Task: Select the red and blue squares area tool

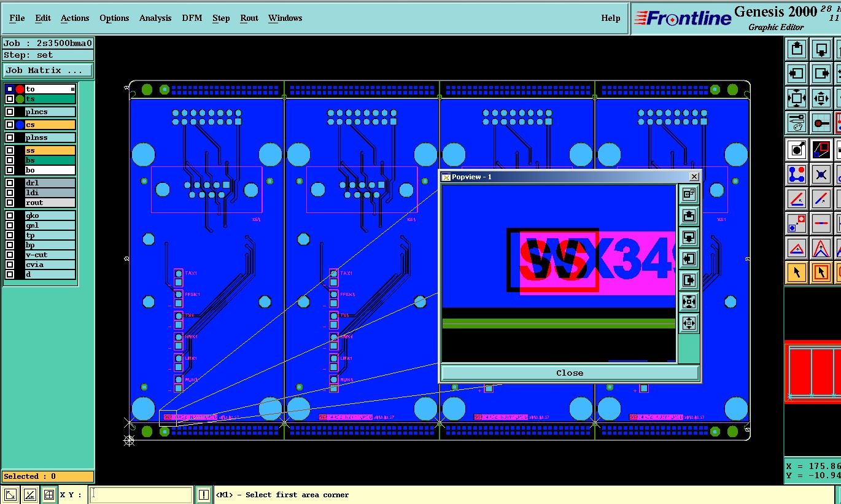Action: point(821,149)
